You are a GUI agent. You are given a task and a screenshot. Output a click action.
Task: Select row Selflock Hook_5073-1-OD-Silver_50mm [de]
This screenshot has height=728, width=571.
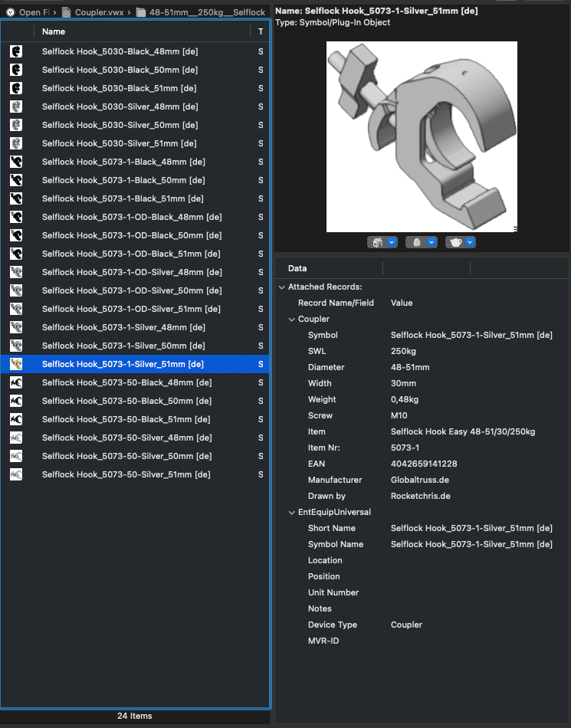(x=135, y=290)
